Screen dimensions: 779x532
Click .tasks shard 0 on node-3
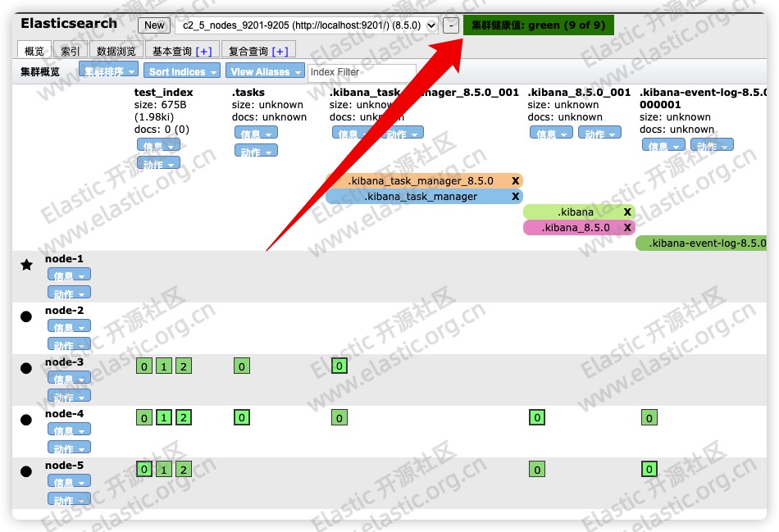pos(241,366)
